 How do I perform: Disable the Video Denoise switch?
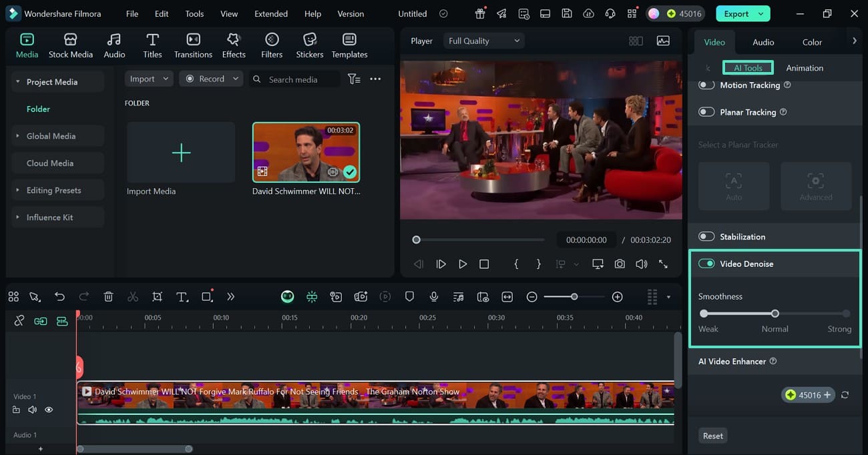click(706, 264)
